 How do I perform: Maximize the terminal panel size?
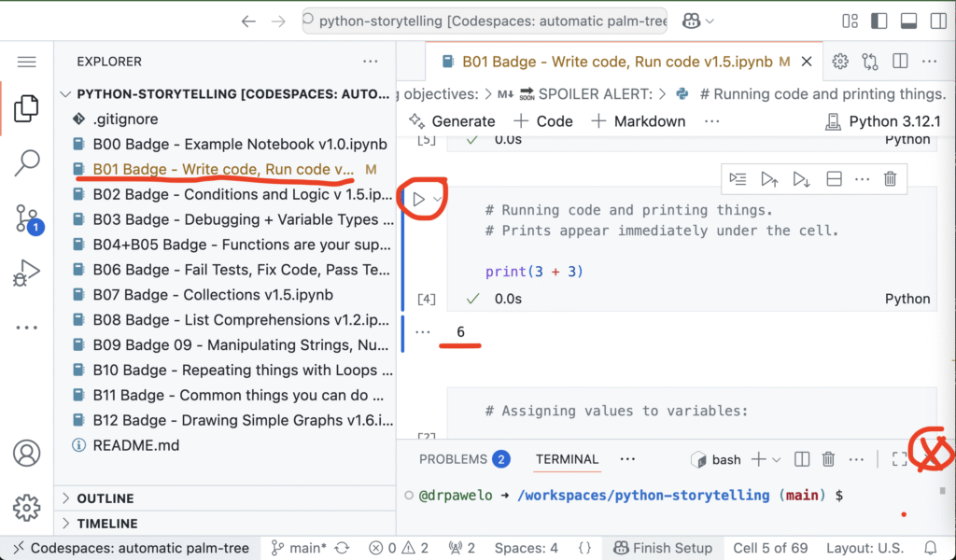coord(899,459)
